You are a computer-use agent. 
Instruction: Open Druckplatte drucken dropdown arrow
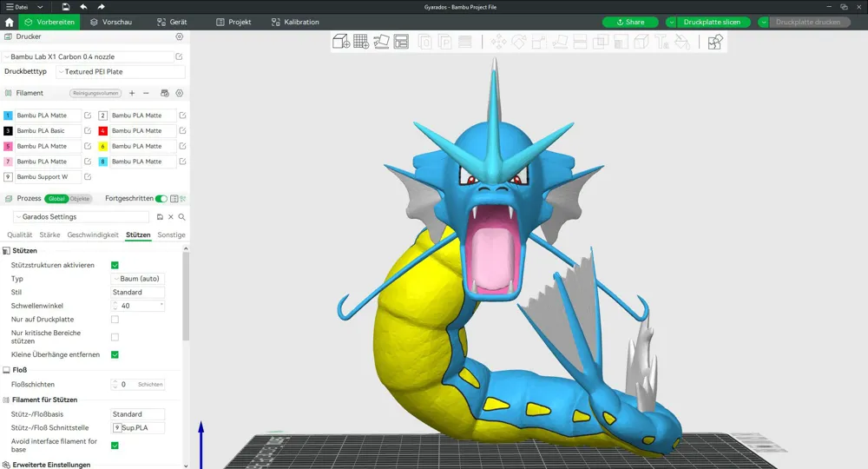tap(763, 23)
